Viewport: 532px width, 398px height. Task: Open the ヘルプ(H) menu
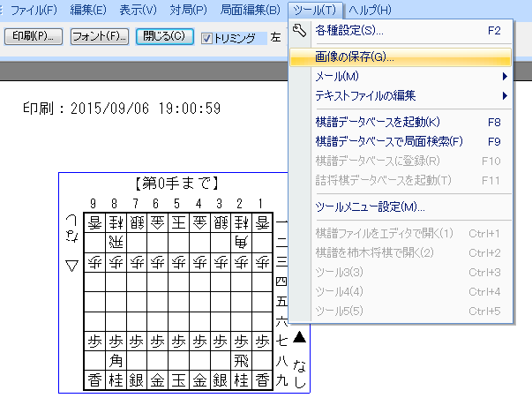(369, 10)
